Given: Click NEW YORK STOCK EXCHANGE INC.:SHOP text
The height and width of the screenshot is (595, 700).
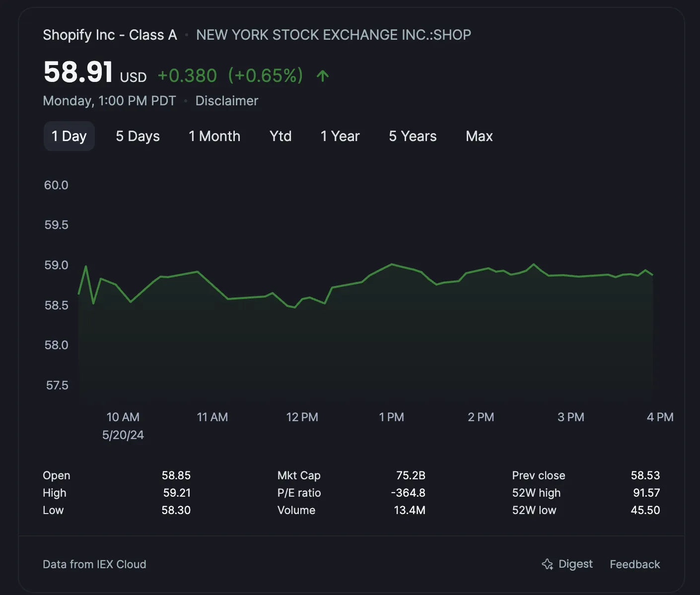Looking at the screenshot, I should click(334, 35).
